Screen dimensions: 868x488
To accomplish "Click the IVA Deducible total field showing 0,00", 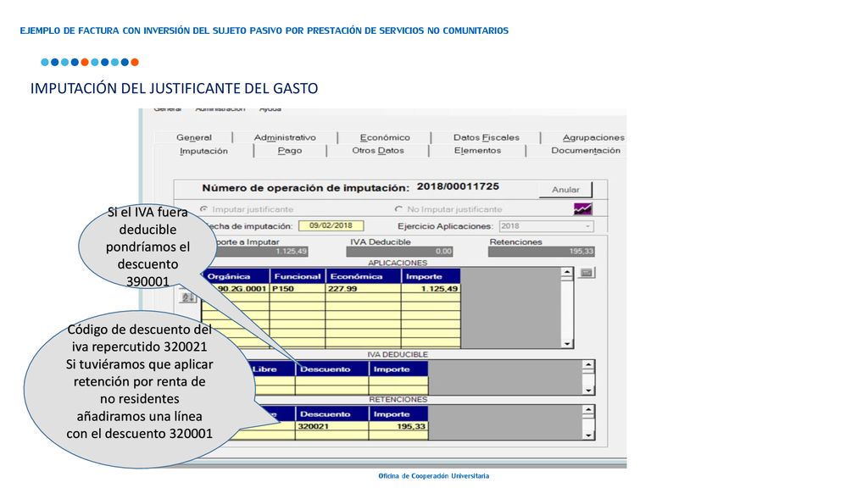I will pos(399,251).
